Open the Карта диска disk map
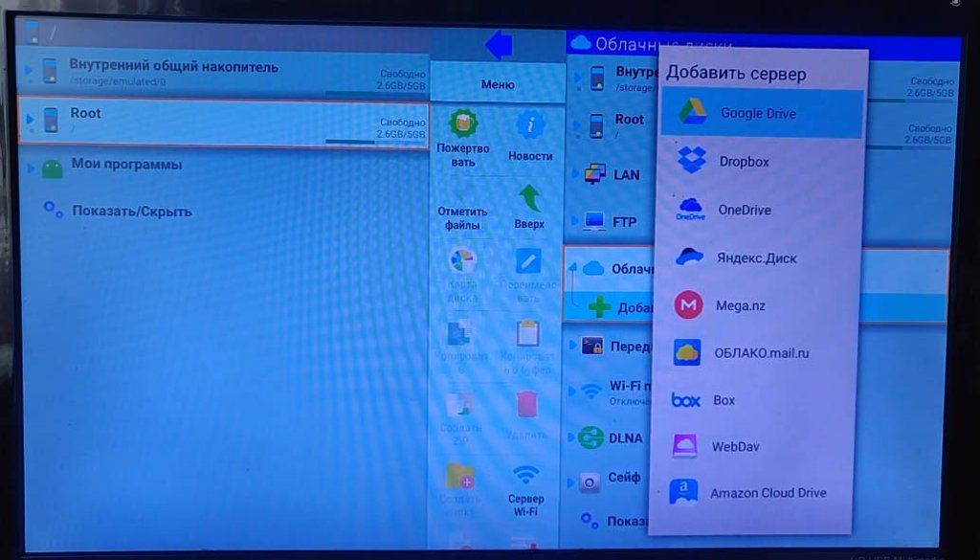The height and width of the screenshot is (560, 980). [463, 260]
